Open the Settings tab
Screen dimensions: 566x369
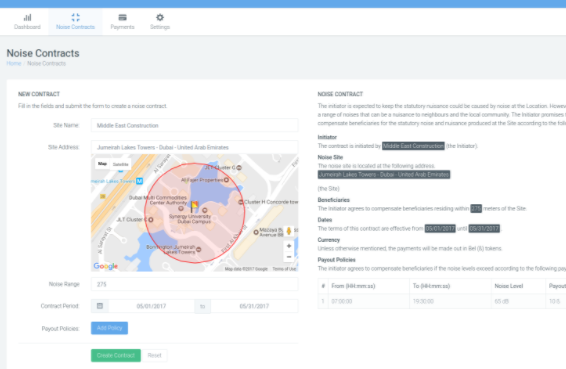pos(160,22)
